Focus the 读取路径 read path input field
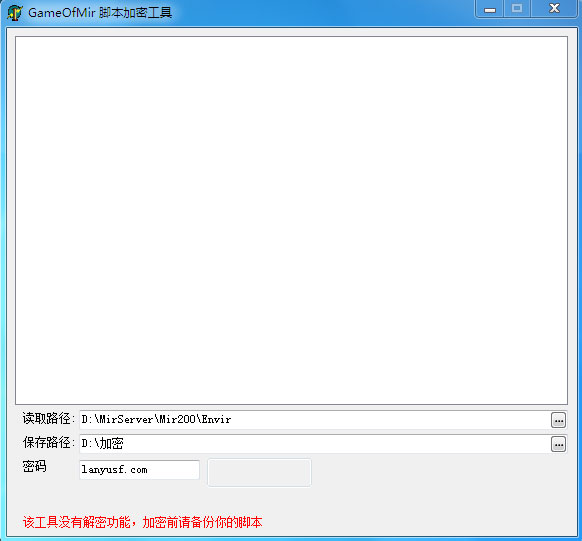Screen dimensions: 582x541 (x=315, y=420)
